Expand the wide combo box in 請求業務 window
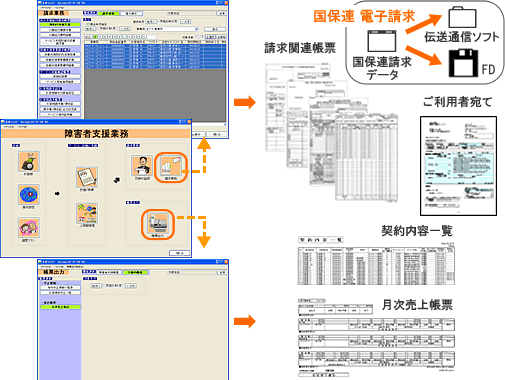 (172, 29)
